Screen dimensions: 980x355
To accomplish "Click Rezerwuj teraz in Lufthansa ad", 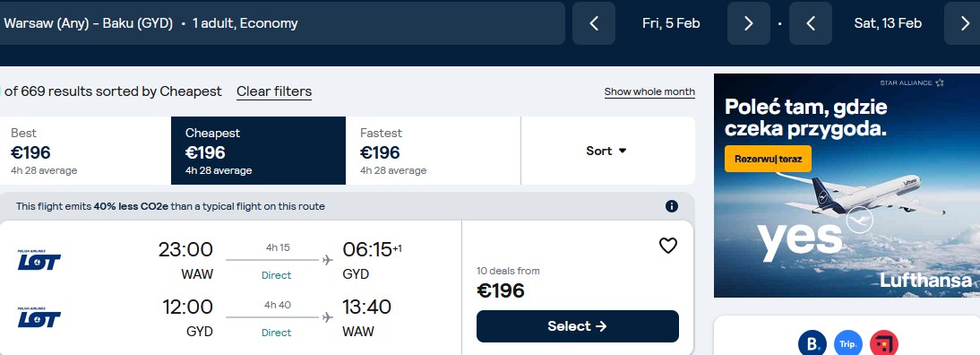I will [768, 159].
